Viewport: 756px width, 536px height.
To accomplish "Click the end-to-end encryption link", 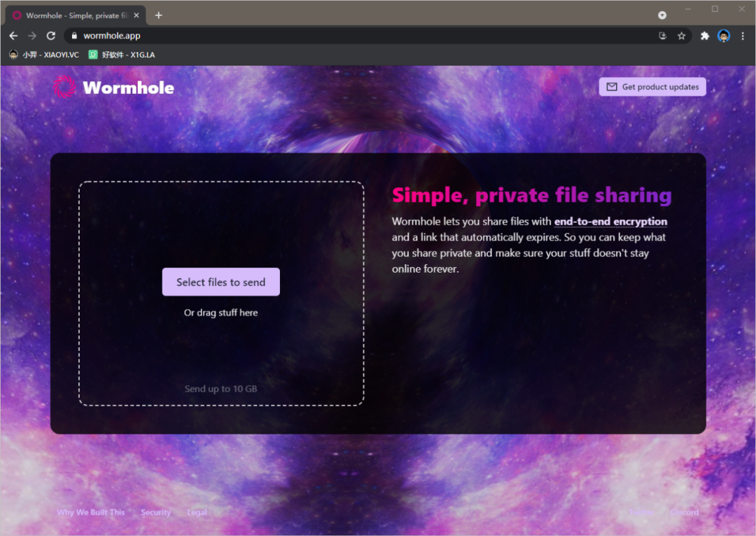I will [x=610, y=221].
